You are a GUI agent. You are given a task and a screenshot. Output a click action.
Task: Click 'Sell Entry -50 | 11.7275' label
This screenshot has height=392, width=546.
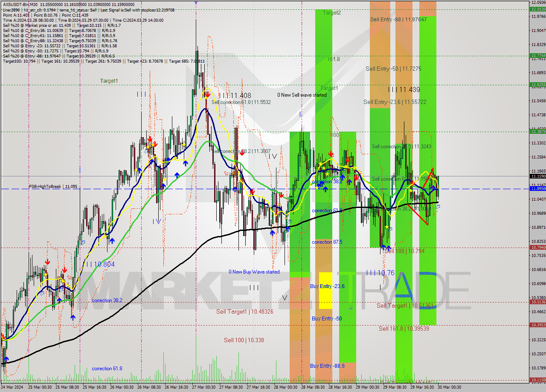pyautogui.click(x=393, y=69)
